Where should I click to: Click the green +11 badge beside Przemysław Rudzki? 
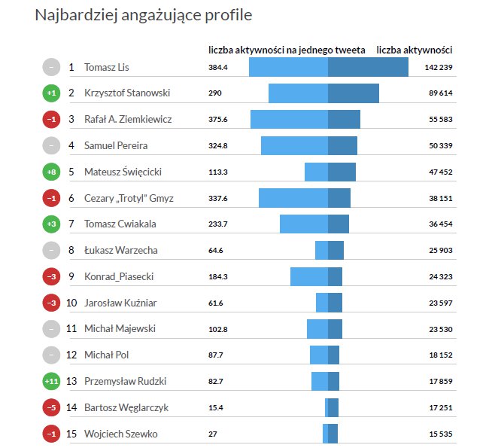pos(51,382)
